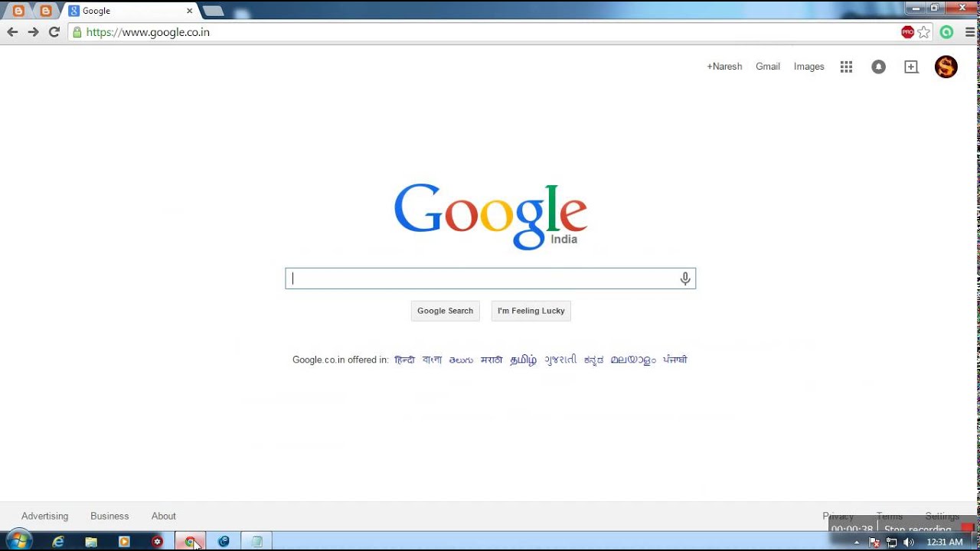Bookmark this page with the star icon
Screen dimensions: 980x551
(x=924, y=32)
